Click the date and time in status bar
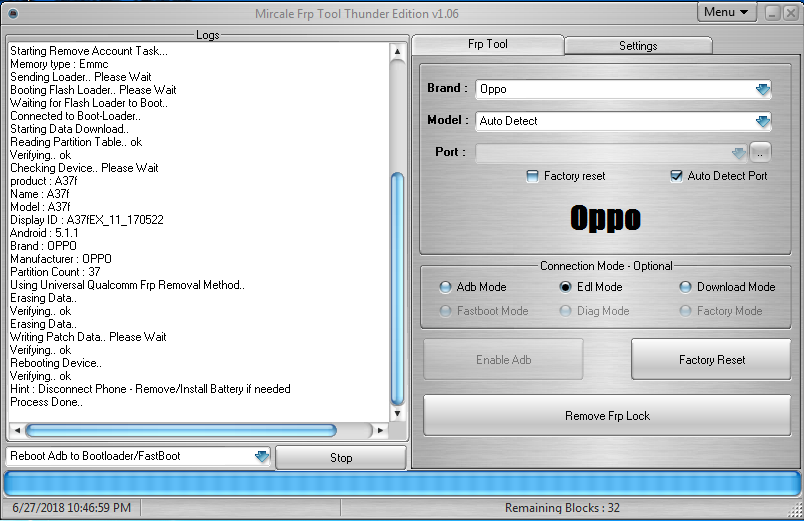804x521 pixels. [72, 508]
